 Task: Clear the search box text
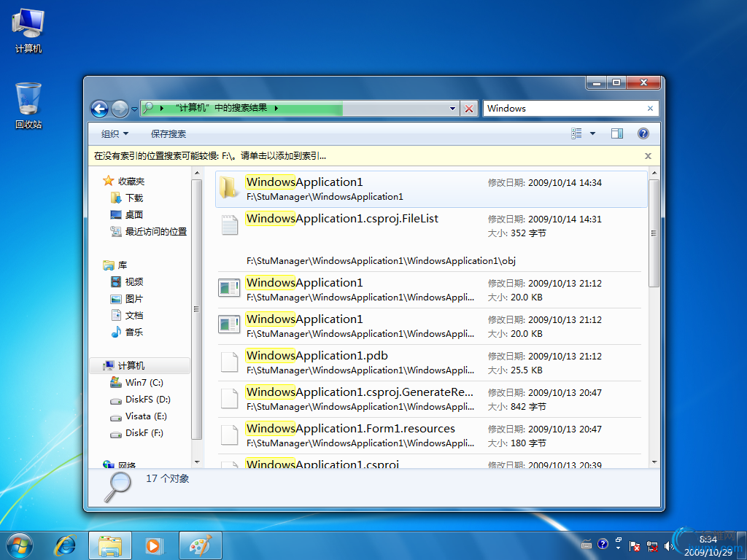(650, 109)
